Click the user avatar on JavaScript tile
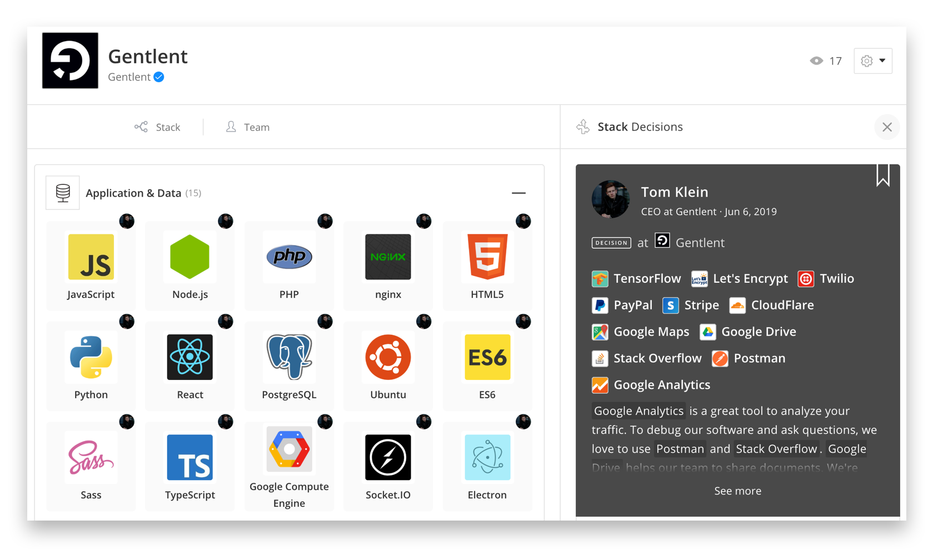Screen dimensions: 938x560 [x=127, y=221]
